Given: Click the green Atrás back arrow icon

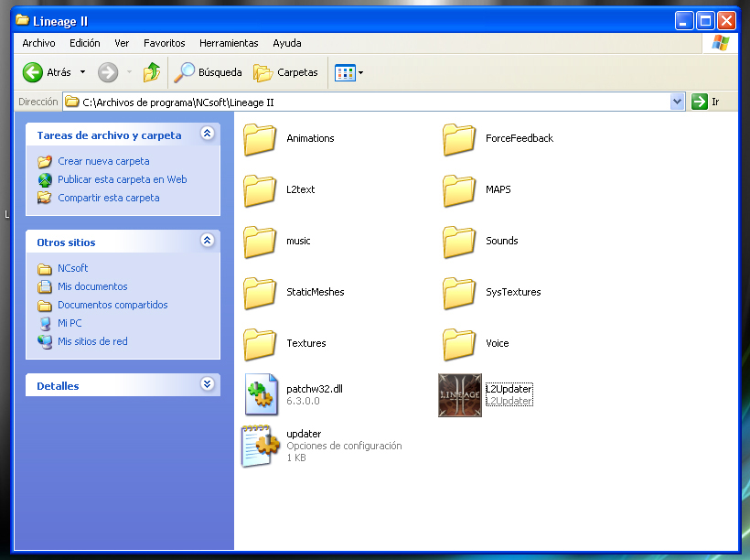Looking at the screenshot, I should (33, 73).
